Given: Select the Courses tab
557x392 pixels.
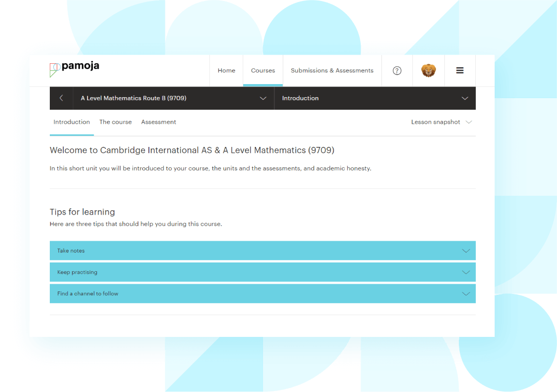Looking at the screenshot, I should 263,71.
